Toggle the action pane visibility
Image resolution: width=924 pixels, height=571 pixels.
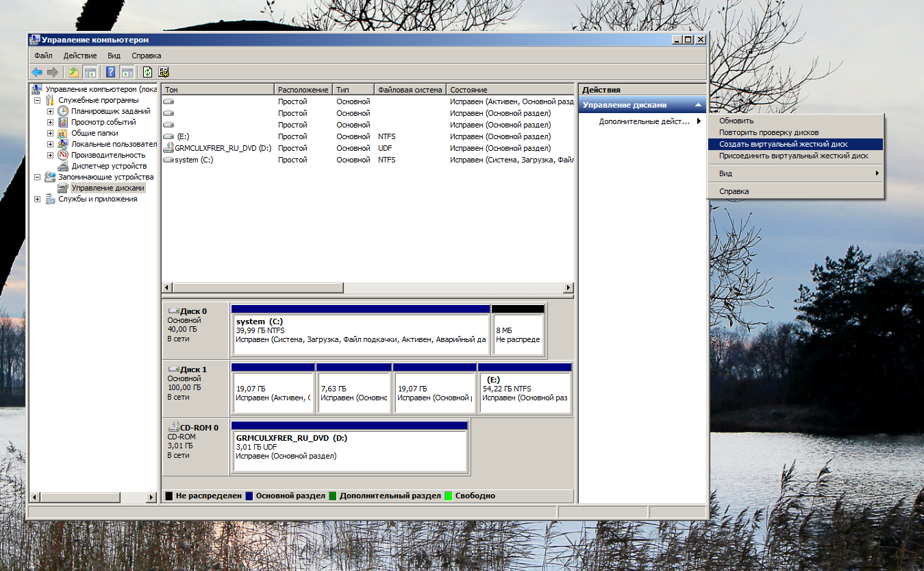click(x=126, y=71)
